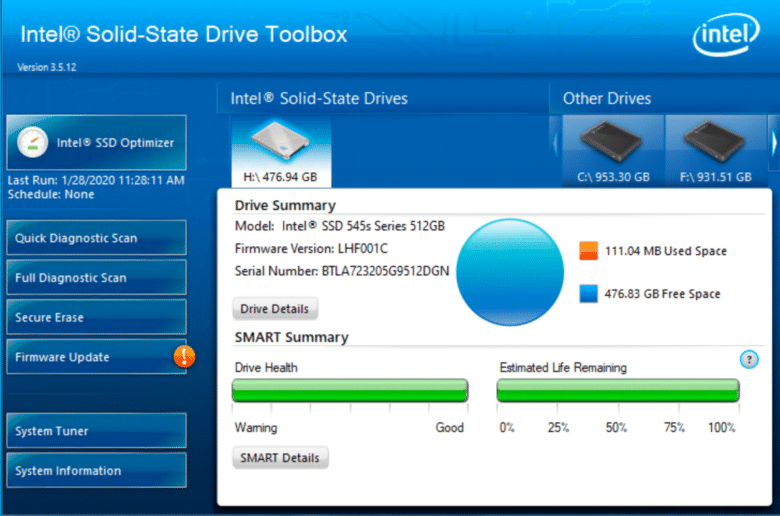Click the disk usage pie chart
Image resolution: width=780 pixels, height=516 pixels.
click(510, 272)
